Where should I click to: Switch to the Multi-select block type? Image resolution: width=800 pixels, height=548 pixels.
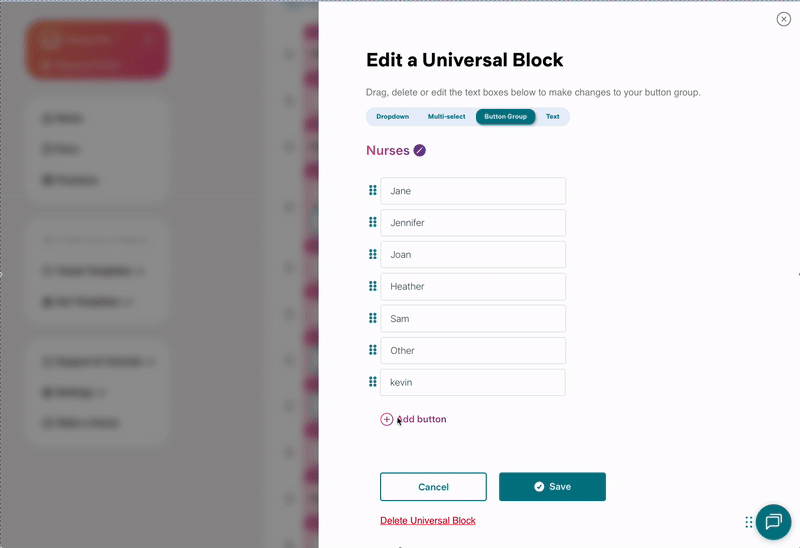pyautogui.click(x=446, y=117)
